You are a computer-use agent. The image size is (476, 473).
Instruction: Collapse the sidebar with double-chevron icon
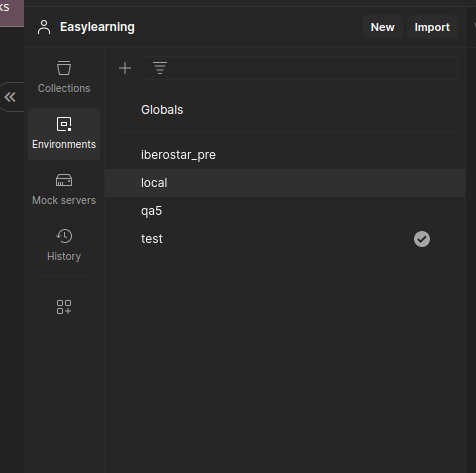tap(10, 97)
